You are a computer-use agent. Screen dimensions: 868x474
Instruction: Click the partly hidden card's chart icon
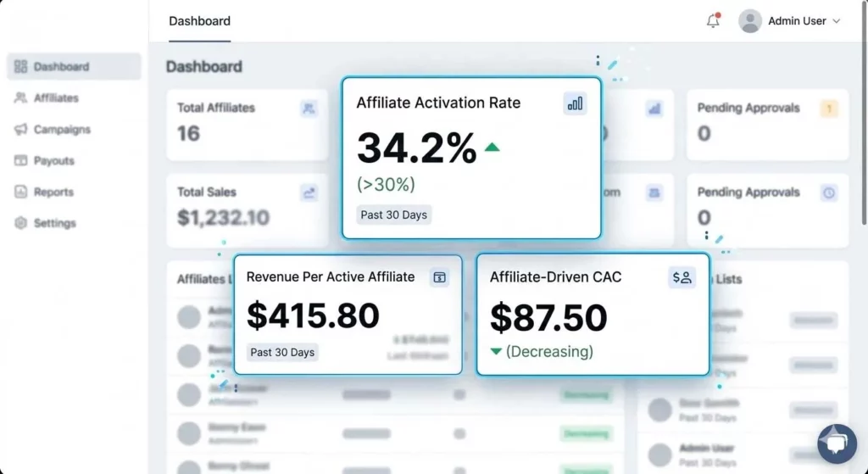654,109
